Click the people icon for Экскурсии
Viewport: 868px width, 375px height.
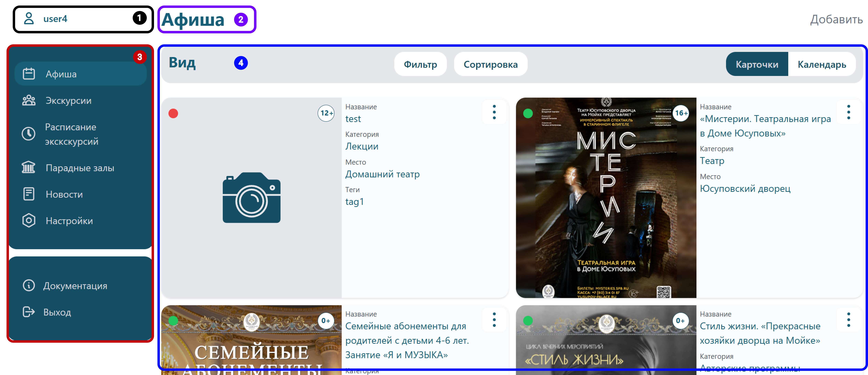click(x=29, y=100)
